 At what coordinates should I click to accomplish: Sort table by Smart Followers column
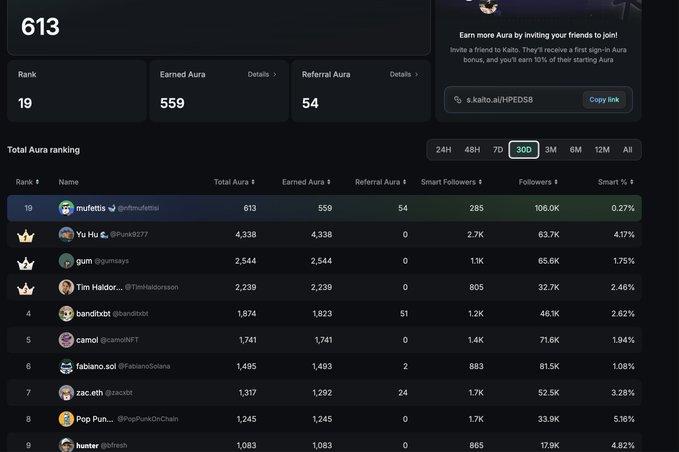pyautogui.click(x=451, y=182)
